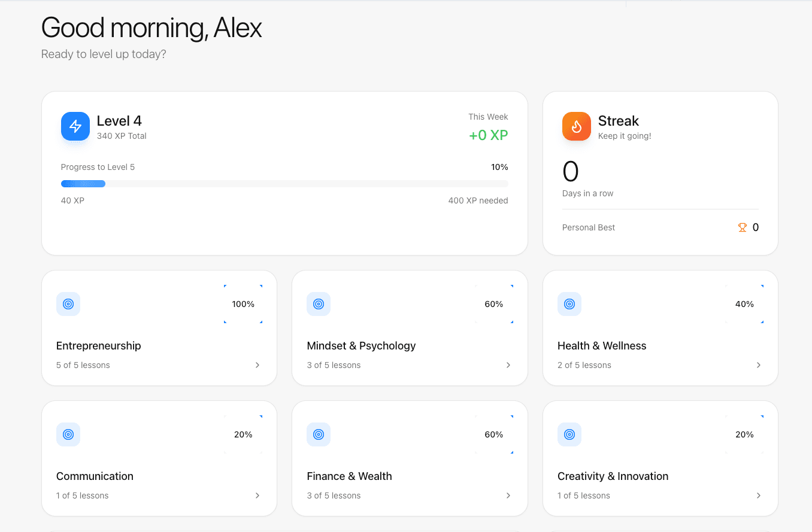Image resolution: width=812 pixels, height=532 pixels.
Task: Select the Health & Wellness course title
Action: [x=602, y=346]
